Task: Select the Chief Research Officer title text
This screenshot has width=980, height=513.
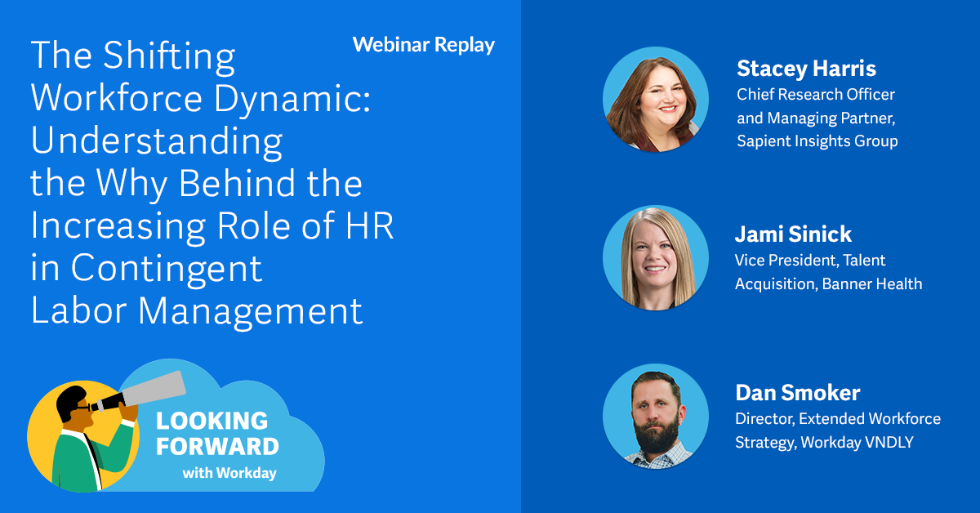Action: tap(817, 95)
